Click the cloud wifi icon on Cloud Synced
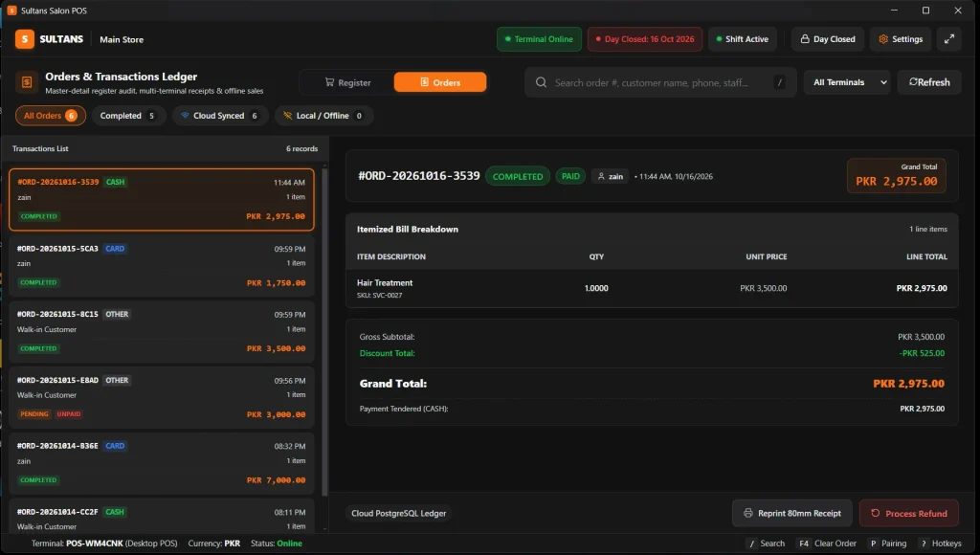The width and height of the screenshot is (980, 555). [x=185, y=116]
